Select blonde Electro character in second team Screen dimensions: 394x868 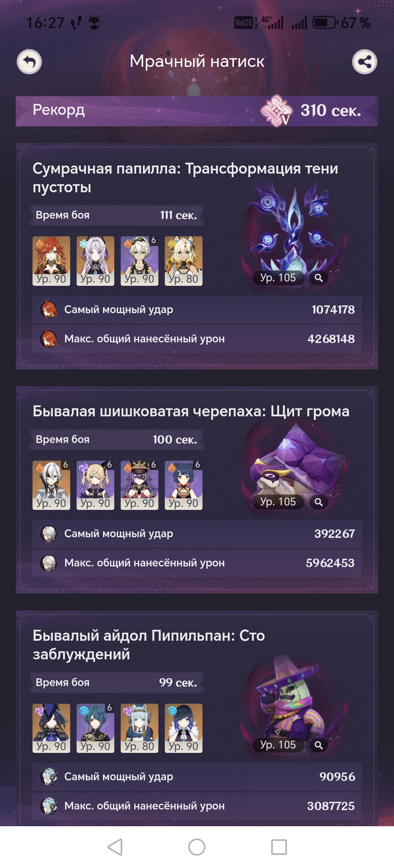(96, 485)
